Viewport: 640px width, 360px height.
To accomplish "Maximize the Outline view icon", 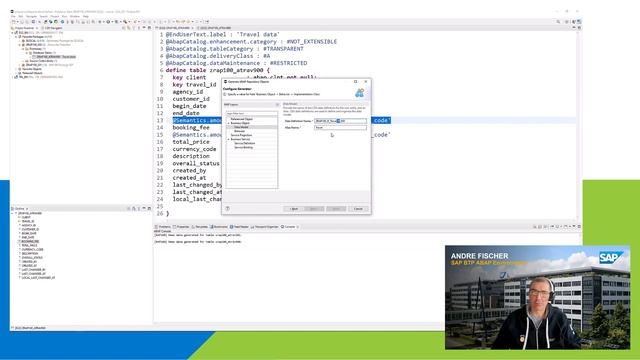I will pyautogui.click(x=149, y=209).
